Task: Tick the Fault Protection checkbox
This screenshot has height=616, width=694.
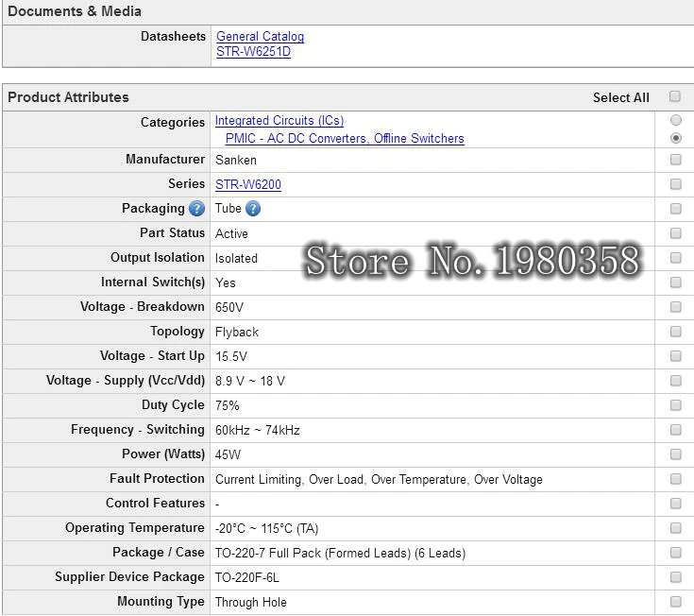Action: (675, 479)
